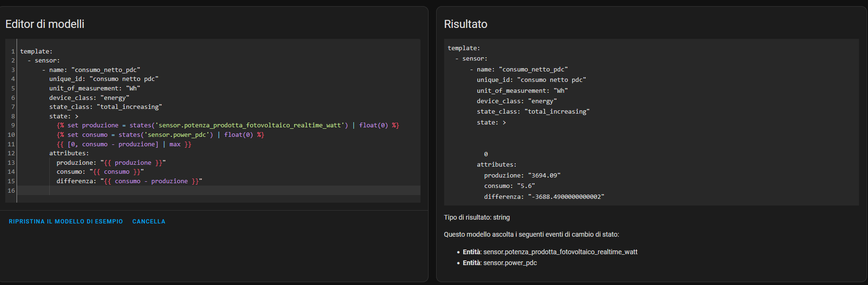Click result line differenza: "-3688.4900000000002"
This screenshot has height=285, width=868.
tap(544, 197)
